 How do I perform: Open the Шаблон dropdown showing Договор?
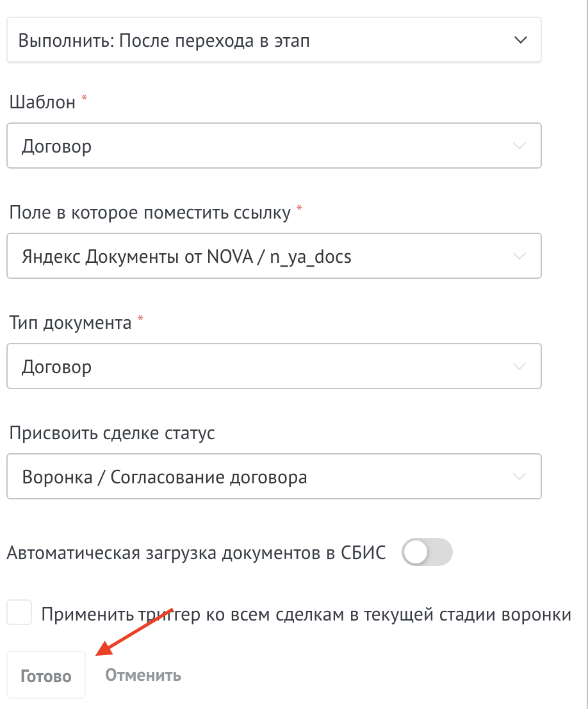coord(274,146)
